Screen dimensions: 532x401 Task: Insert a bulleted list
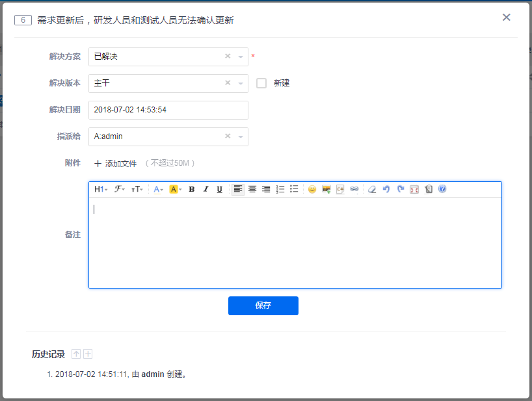[x=294, y=189]
